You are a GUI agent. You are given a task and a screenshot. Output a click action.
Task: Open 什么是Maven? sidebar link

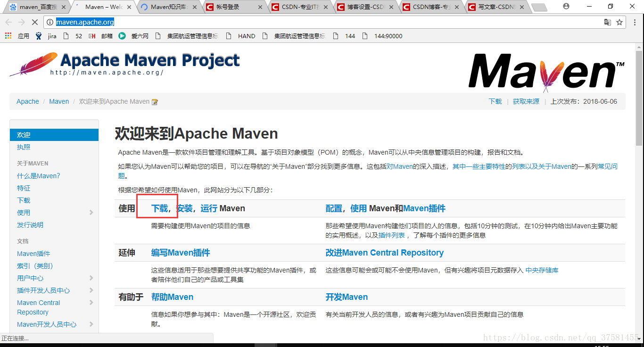[x=39, y=176]
